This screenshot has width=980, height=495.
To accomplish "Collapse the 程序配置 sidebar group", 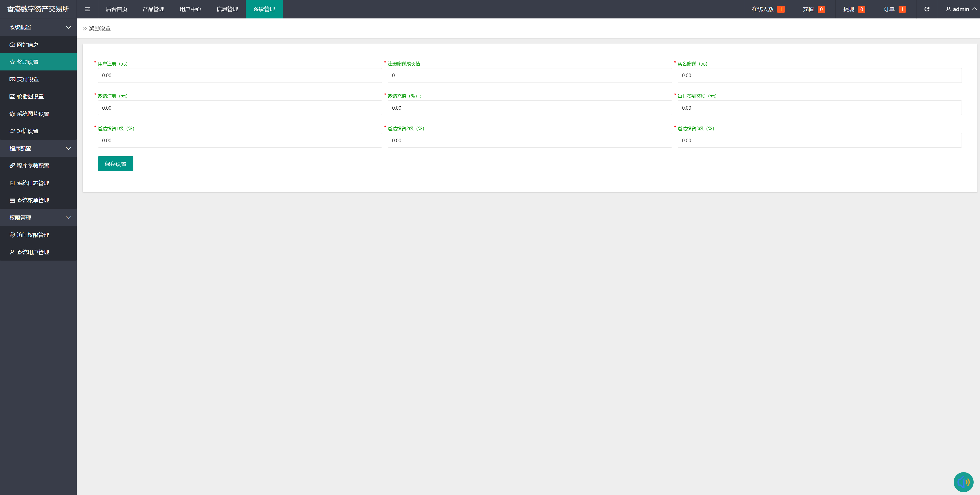I will click(x=38, y=149).
